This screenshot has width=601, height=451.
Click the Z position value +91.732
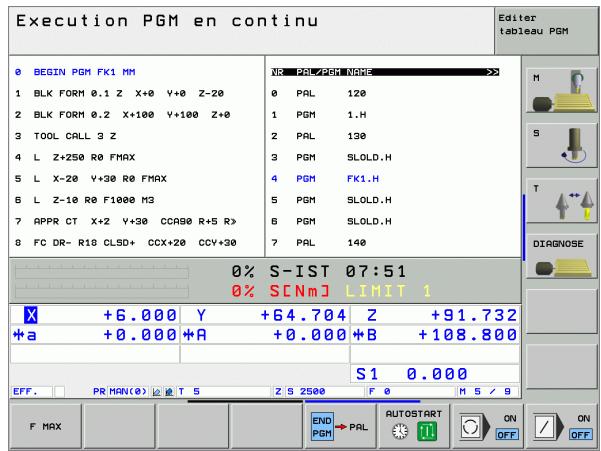point(474,315)
